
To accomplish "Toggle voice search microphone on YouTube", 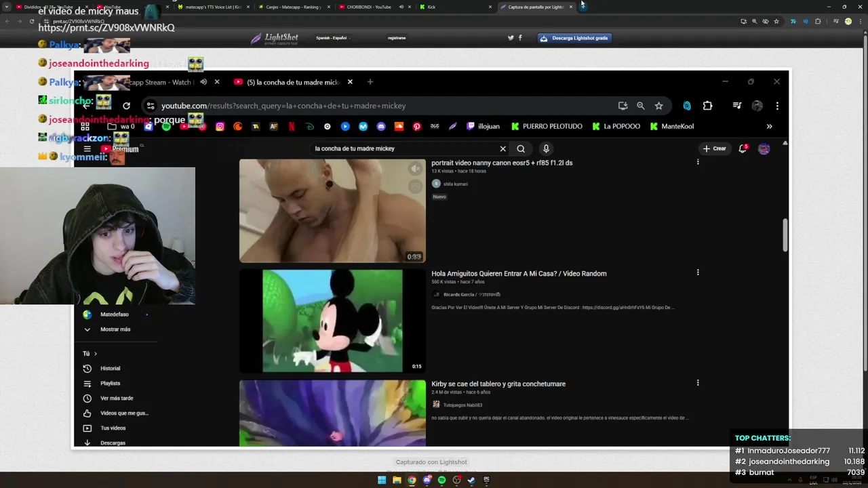I will 546,148.
